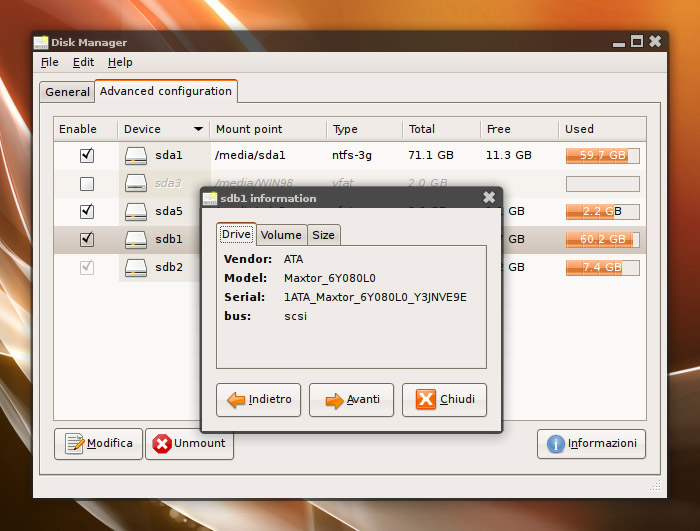Image resolution: width=700 pixels, height=531 pixels.
Task: Enable the sda3 checkbox
Action: coord(87,183)
